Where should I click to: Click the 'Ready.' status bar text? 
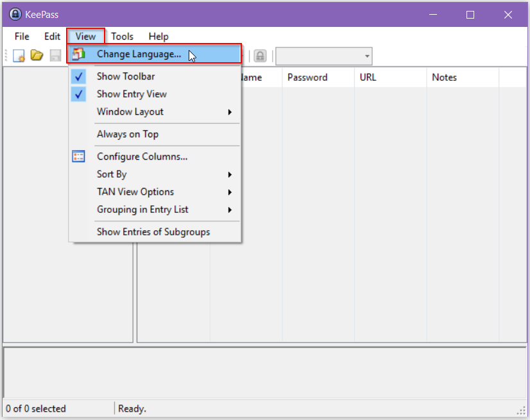(132, 408)
